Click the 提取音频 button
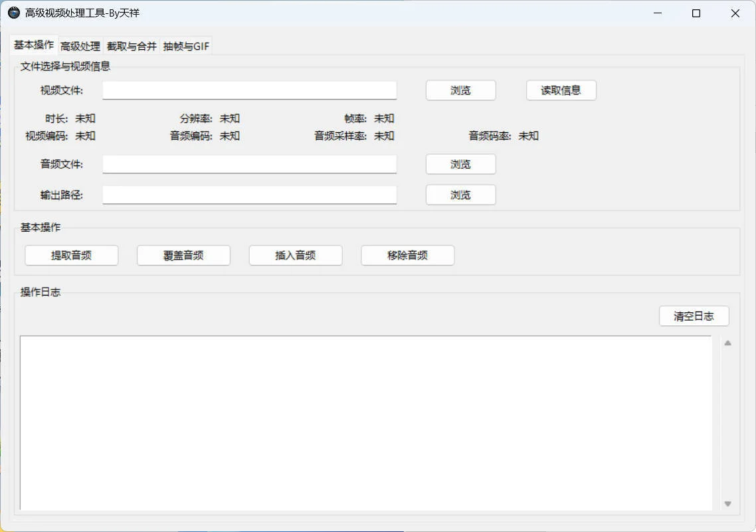This screenshot has height=532, width=756. tap(71, 255)
